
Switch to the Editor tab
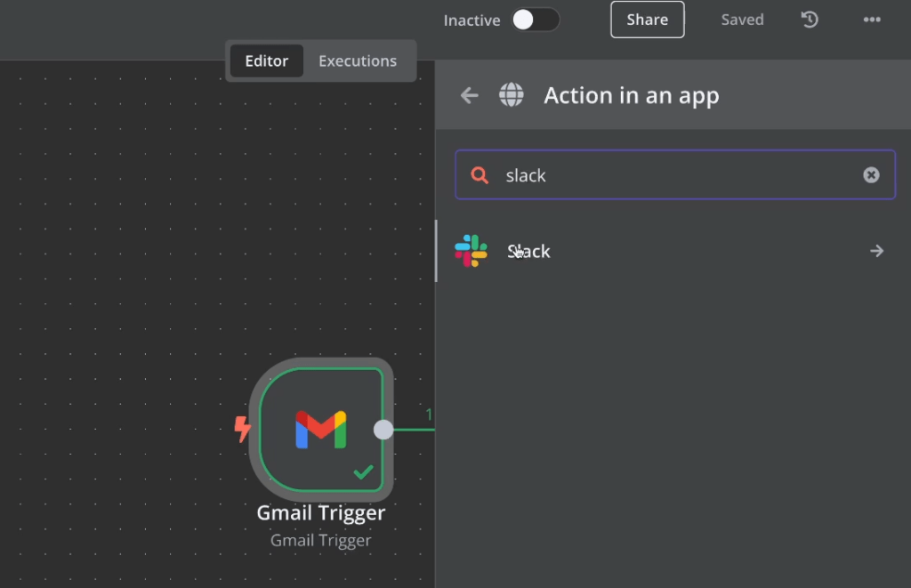(x=267, y=61)
